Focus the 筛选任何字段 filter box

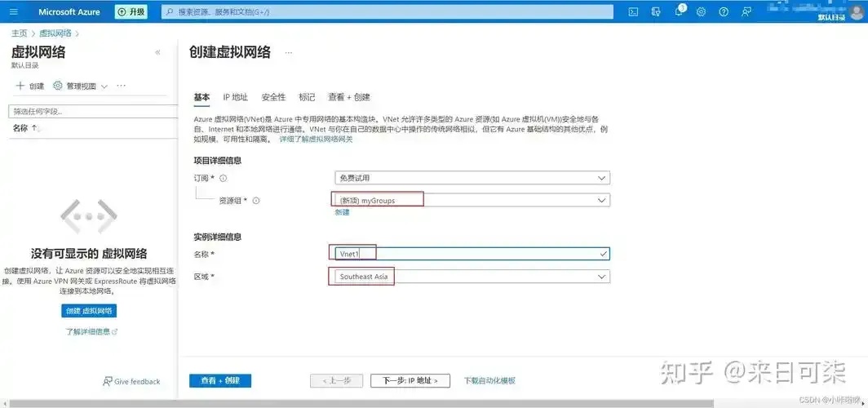pyautogui.click(x=92, y=111)
